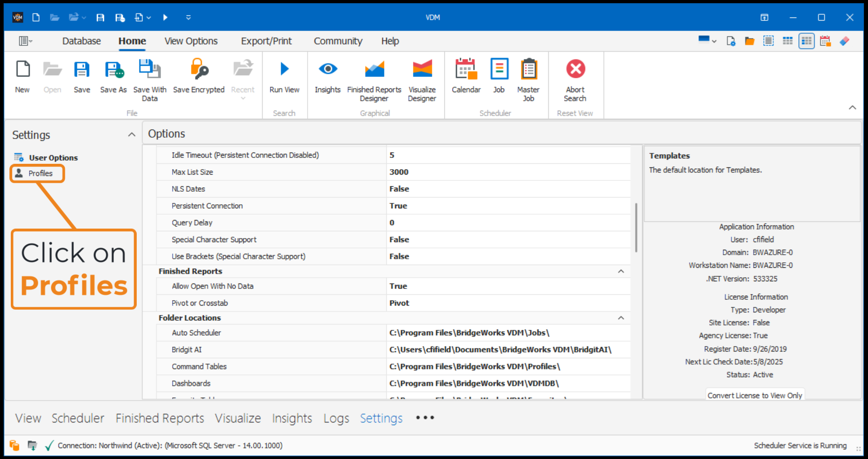
Task: Click title bar save-as disk icon
Action: point(120,18)
